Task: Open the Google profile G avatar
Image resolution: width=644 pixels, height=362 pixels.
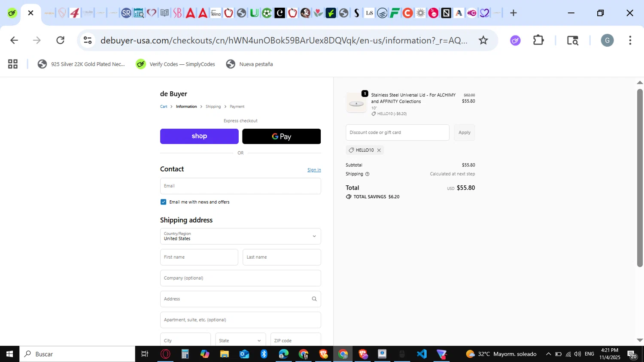Action: pyautogui.click(x=607, y=40)
